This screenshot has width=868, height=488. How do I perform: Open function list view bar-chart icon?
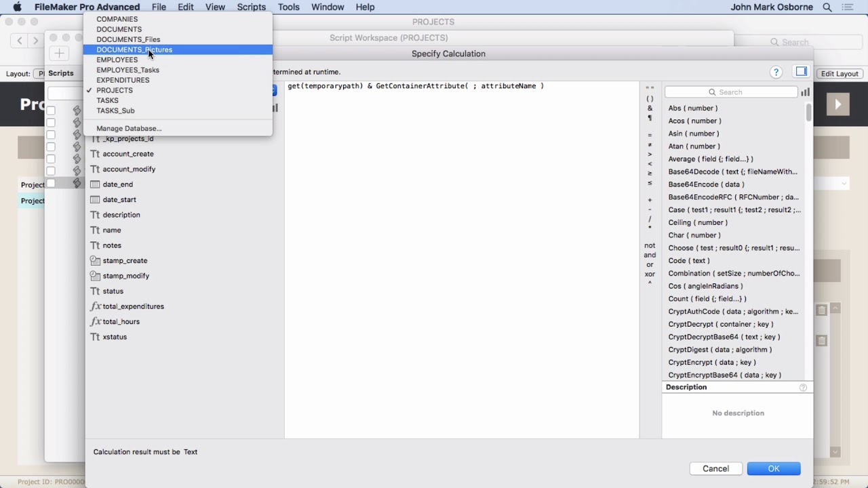pyautogui.click(x=806, y=92)
